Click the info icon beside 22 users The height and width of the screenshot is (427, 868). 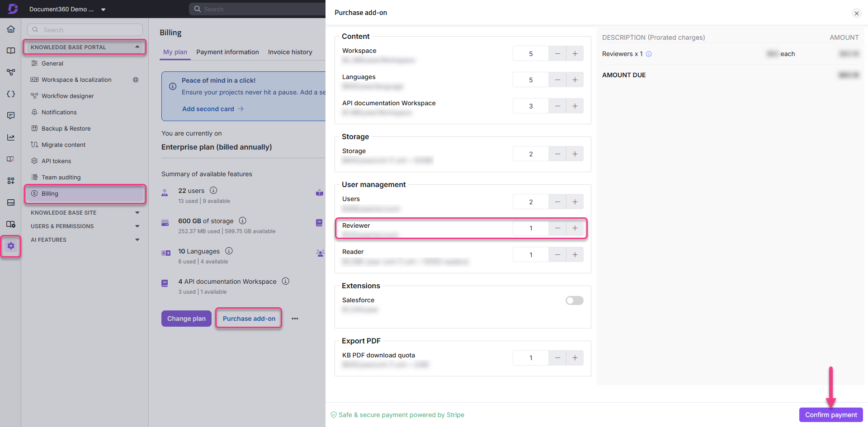coord(213,190)
